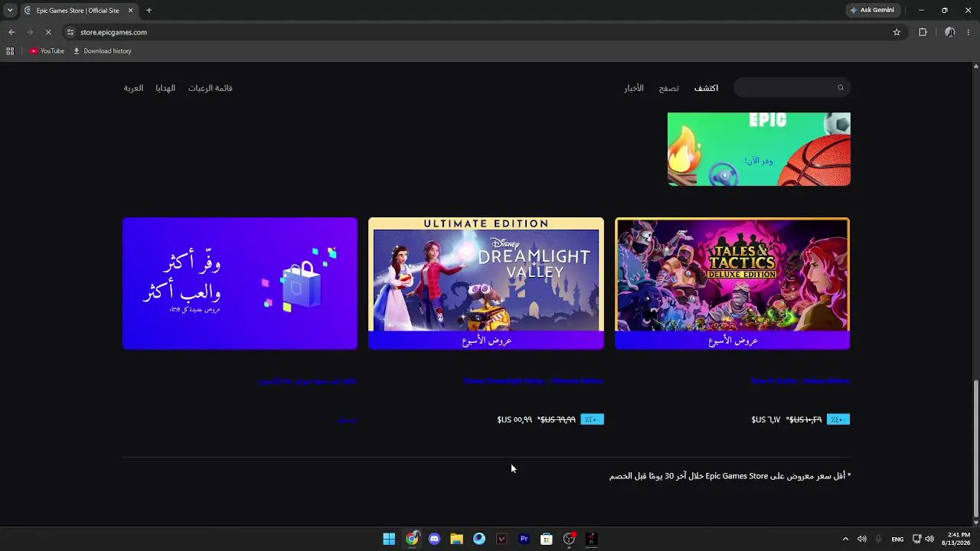Go back to the previous browser page
The height and width of the screenshot is (551, 980).
(11, 32)
